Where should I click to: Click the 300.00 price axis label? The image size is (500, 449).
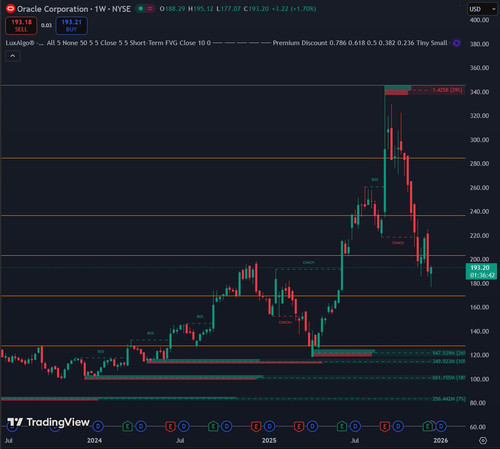pos(479,140)
